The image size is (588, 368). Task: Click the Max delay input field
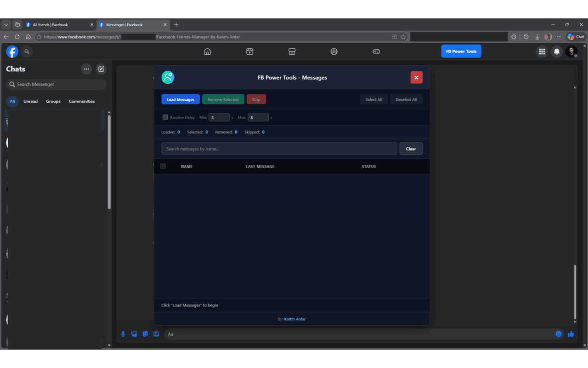click(258, 117)
